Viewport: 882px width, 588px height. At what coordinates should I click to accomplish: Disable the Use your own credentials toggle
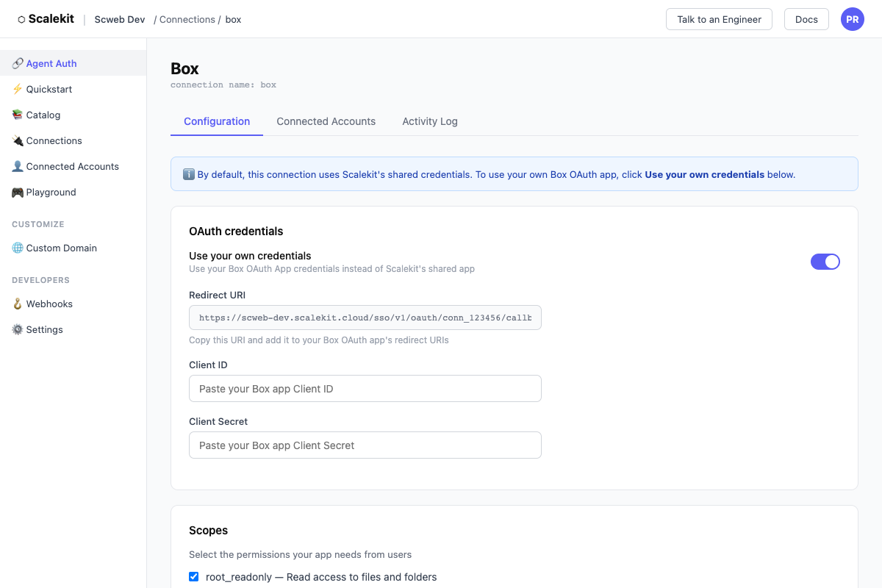[x=825, y=262]
